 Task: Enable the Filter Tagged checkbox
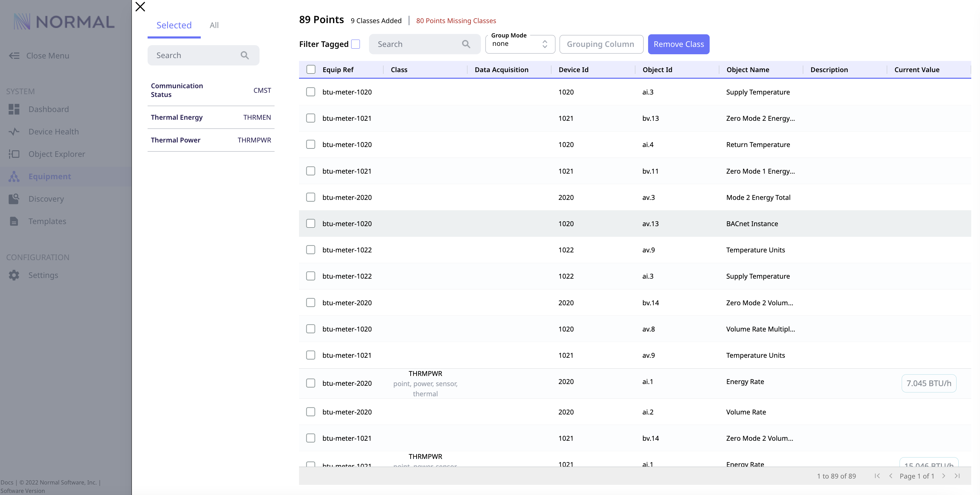355,44
